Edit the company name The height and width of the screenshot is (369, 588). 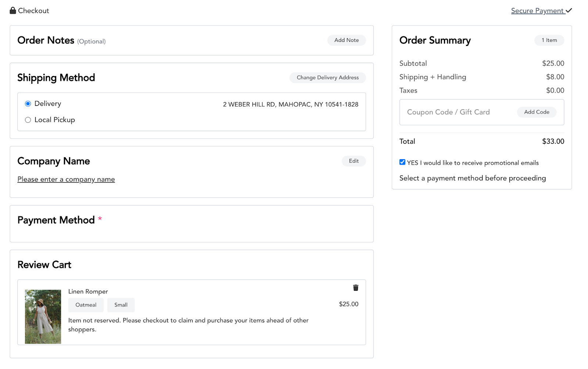click(354, 161)
